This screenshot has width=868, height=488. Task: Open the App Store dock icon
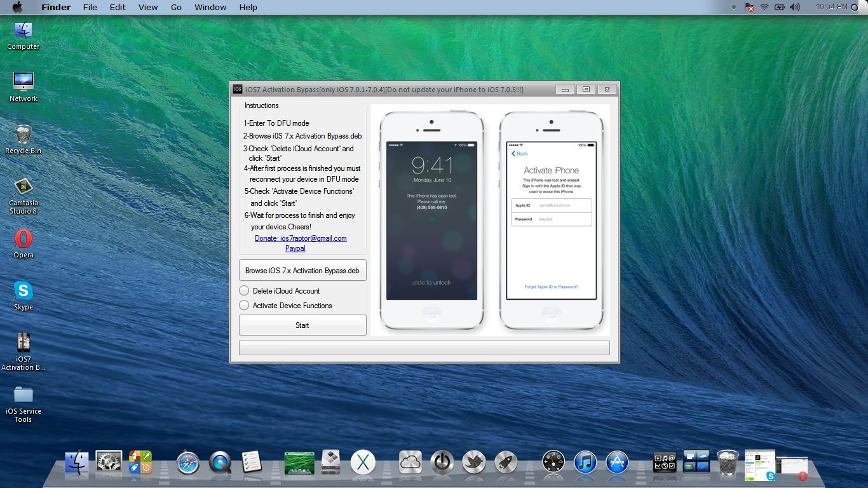pos(617,462)
